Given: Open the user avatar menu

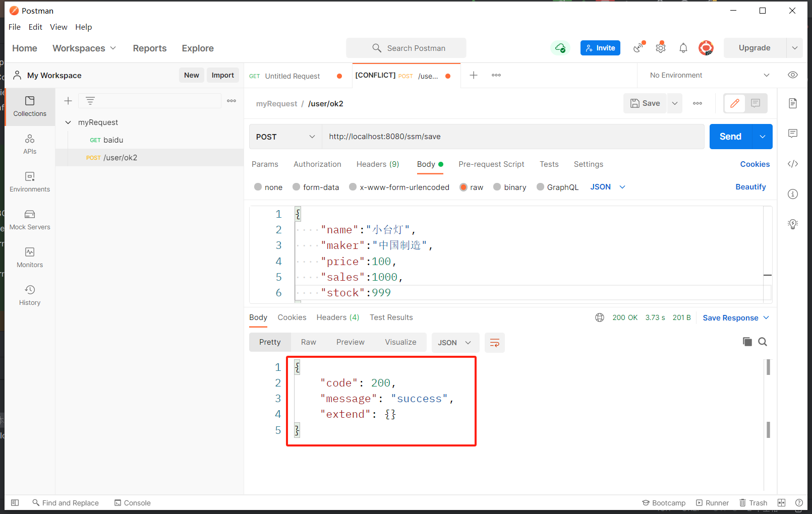Looking at the screenshot, I should [706, 48].
